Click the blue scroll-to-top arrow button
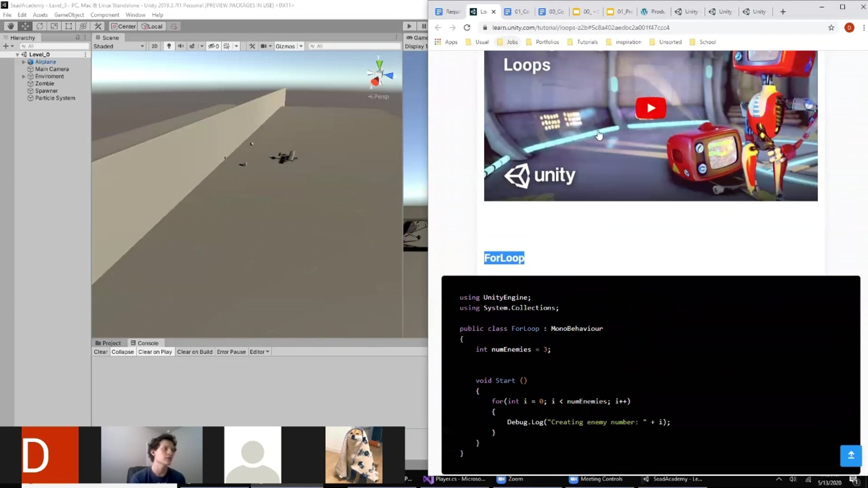The image size is (868, 488). click(851, 455)
